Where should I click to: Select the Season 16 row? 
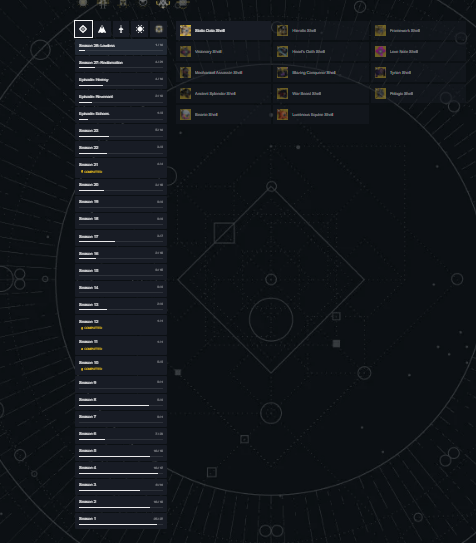coord(121,255)
